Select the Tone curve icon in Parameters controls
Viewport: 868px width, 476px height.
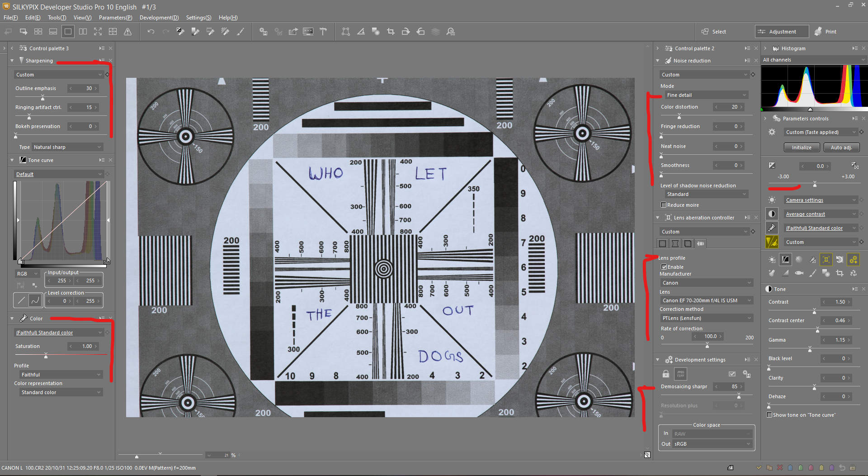pos(786,259)
